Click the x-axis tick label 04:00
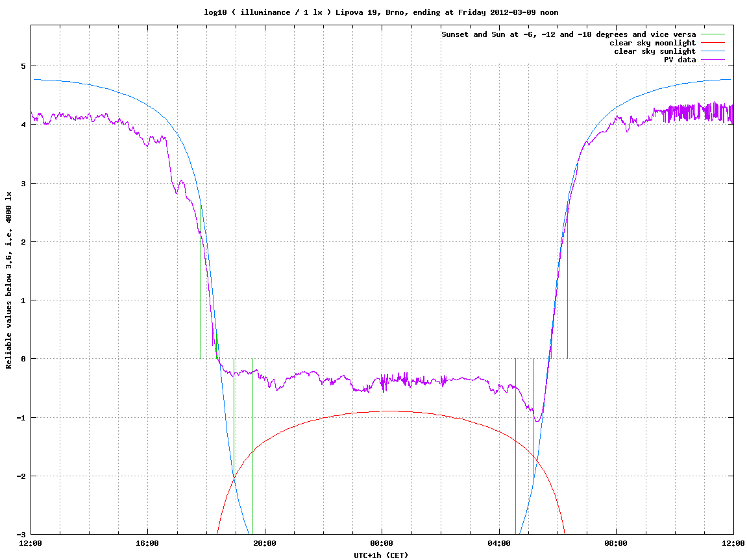The width and height of the screenshot is (747, 560). pyautogui.click(x=499, y=543)
